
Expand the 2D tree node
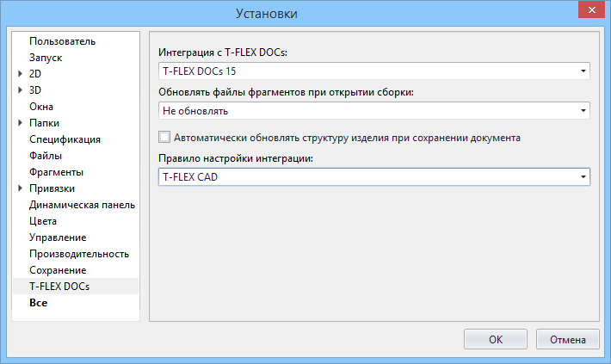point(21,74)
